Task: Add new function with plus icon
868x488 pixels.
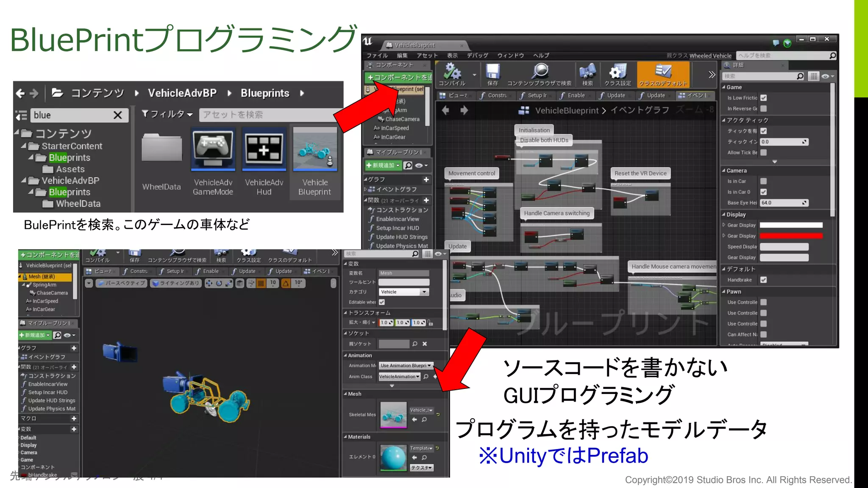Action: pyautogui.click(x=426, y=200)
